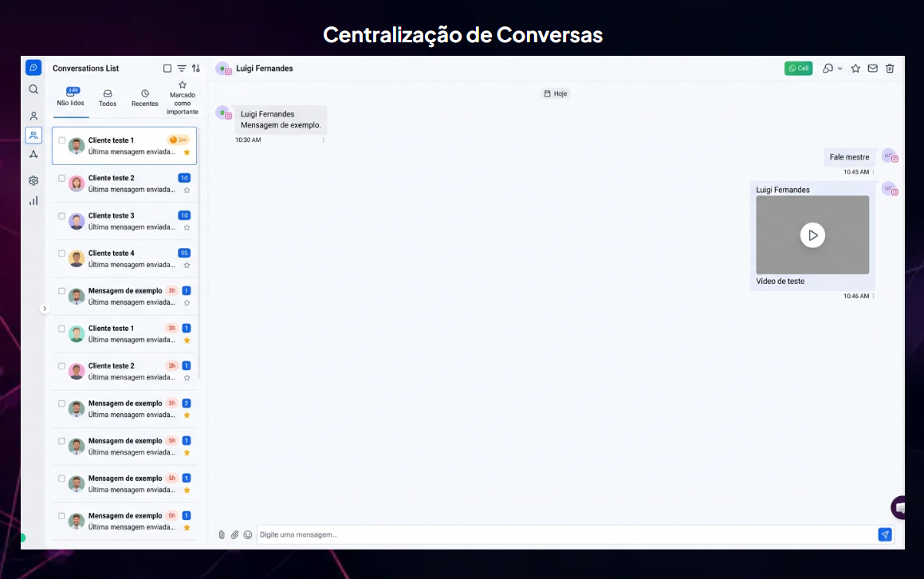Open the Cliente teste 4 conversation

(x=124, y=259)
